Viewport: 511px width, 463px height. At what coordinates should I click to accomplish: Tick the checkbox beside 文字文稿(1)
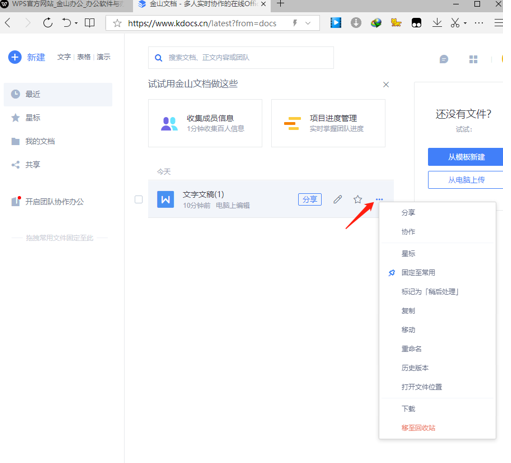click(x=139, y=199)
